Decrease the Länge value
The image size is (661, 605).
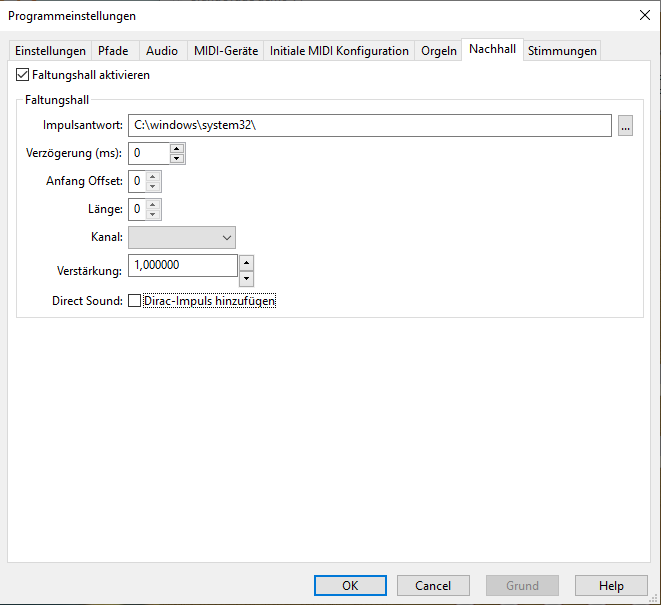click(x=153, y=214)
